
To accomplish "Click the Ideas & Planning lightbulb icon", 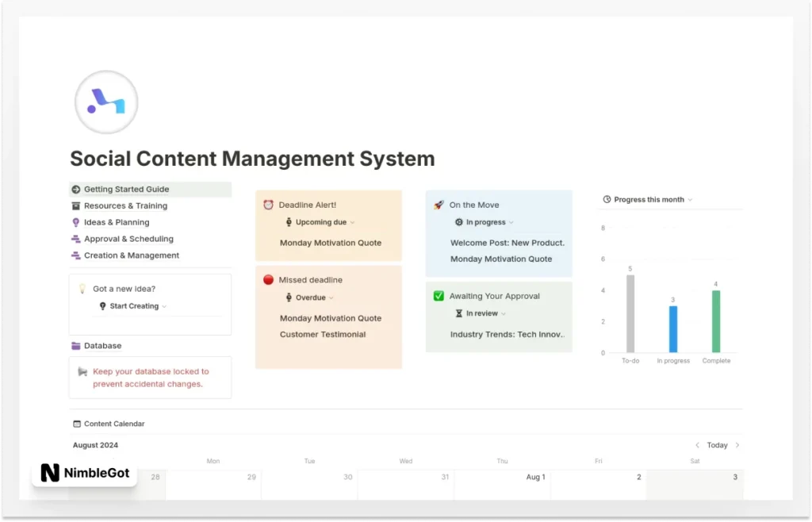I will (x=77, y=222).
